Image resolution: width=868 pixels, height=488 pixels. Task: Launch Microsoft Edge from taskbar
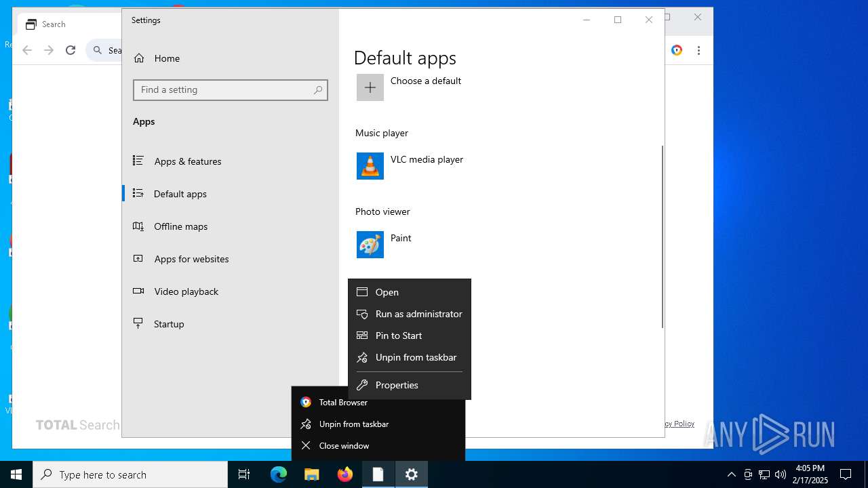tap(279, 474)
